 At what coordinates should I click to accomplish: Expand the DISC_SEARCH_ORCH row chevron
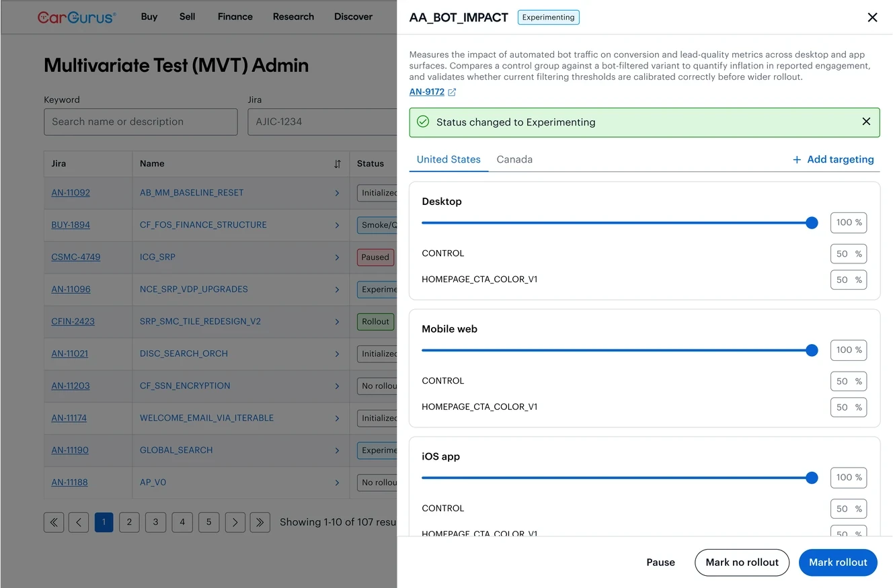pos(337,353)
